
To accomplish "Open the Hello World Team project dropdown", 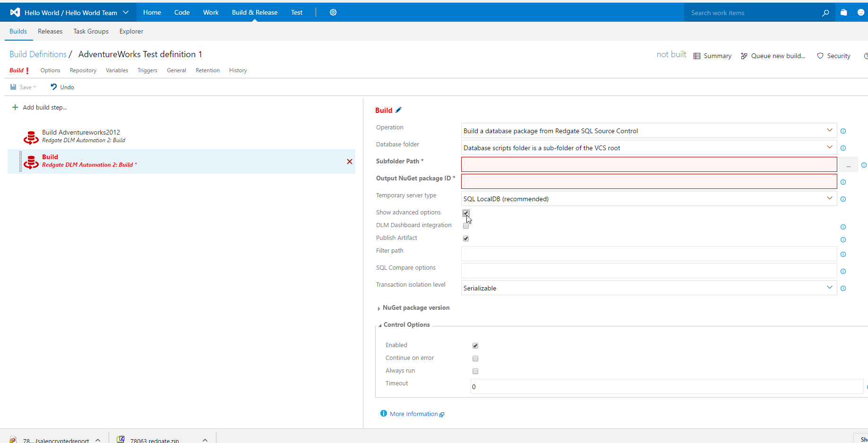I will 126,12.
